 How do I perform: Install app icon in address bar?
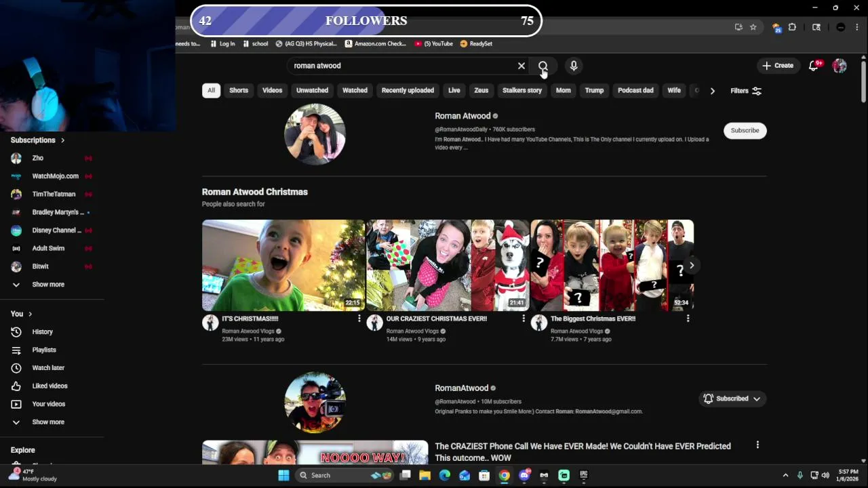[x=738, y=27]
